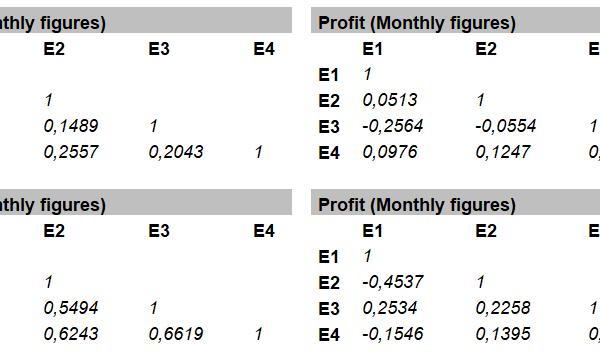Select the 0,2557 value cell
Viewport: 600px width, 362px height.
tap(71, 152)
